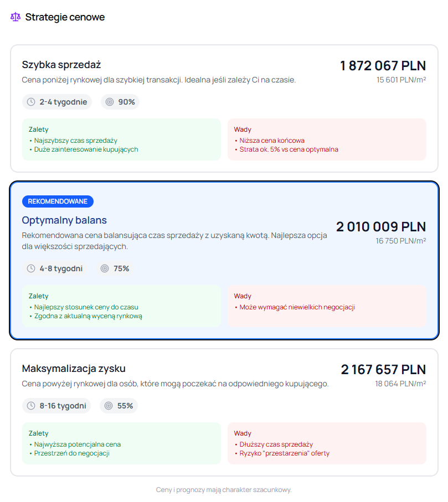Open the Wady box with Nizsza cena końcowa
448x502 pixels.
(x=327, y=139)
